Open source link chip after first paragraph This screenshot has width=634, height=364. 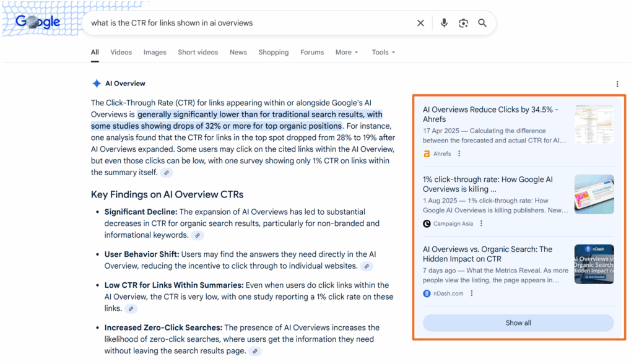[166, 173]
